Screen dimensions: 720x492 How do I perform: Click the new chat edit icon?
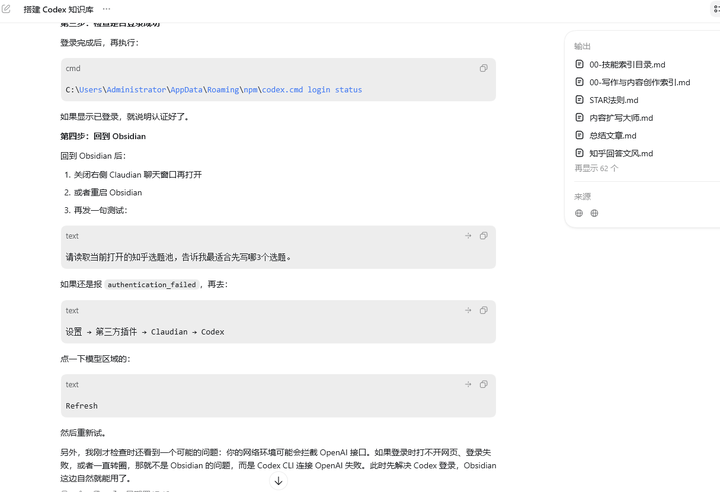point(6,9)
